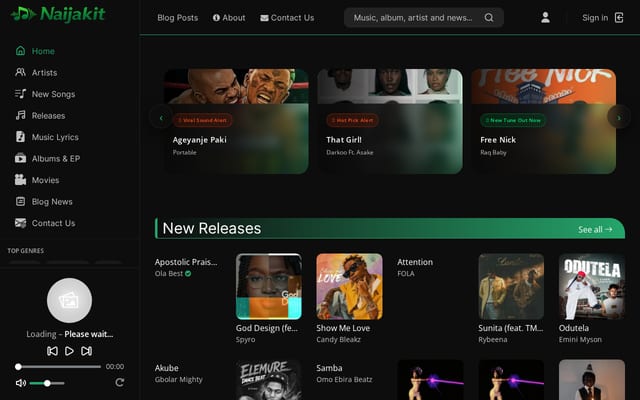Image resolution: width=640 pixels, height=400 pixels.
Task: Open Odutela album cover
Action: [592, 286]
